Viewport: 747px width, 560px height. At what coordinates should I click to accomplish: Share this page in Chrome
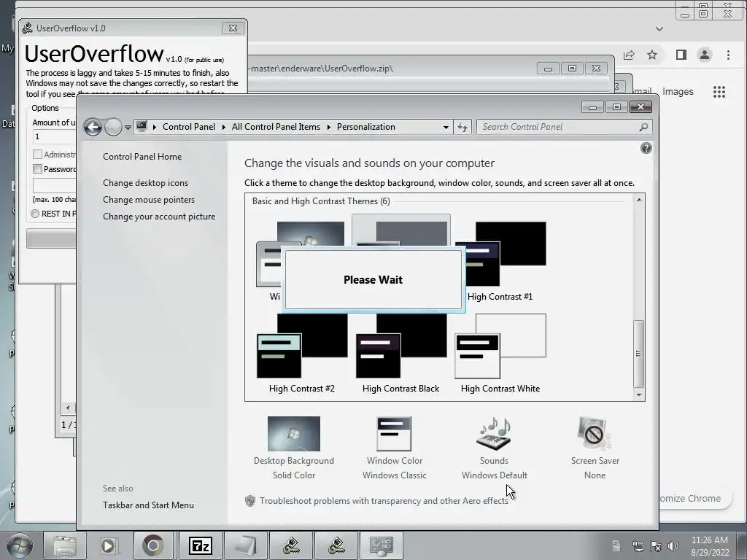[629, 55]
